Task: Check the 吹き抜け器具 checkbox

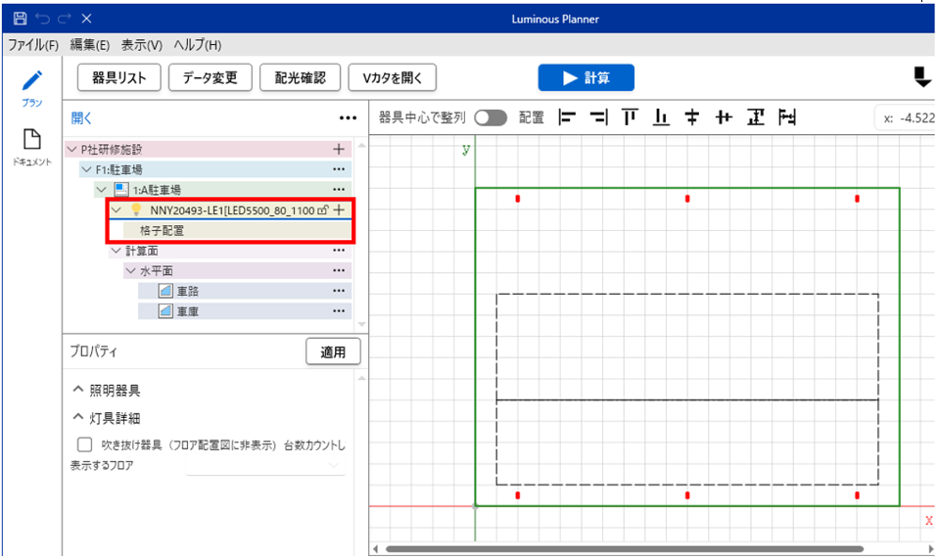Action: tap(85, 444)
